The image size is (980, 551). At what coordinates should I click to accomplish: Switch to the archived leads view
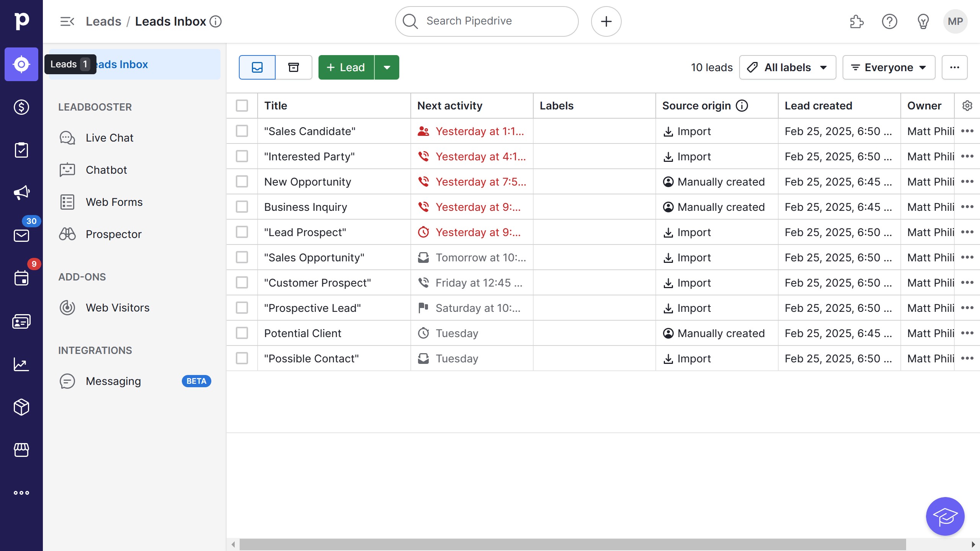coord(294,67)
